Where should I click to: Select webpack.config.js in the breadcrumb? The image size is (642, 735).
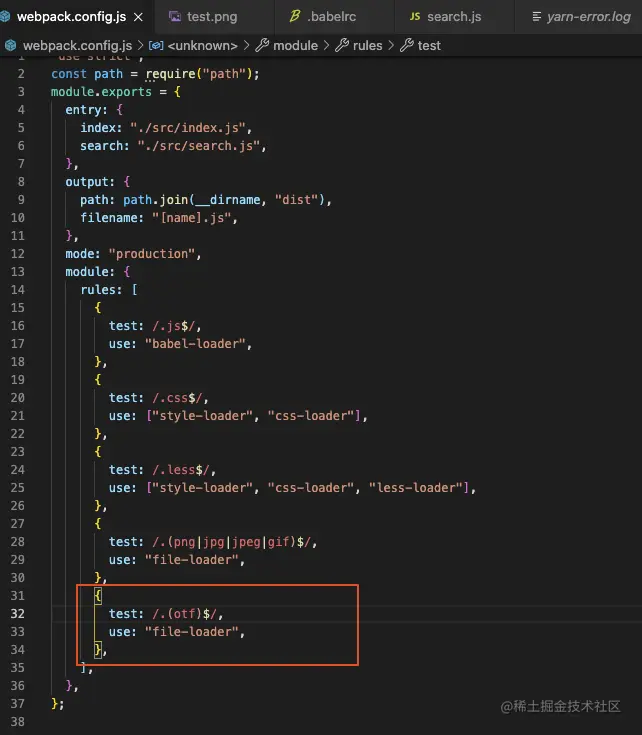pos(77,45)
